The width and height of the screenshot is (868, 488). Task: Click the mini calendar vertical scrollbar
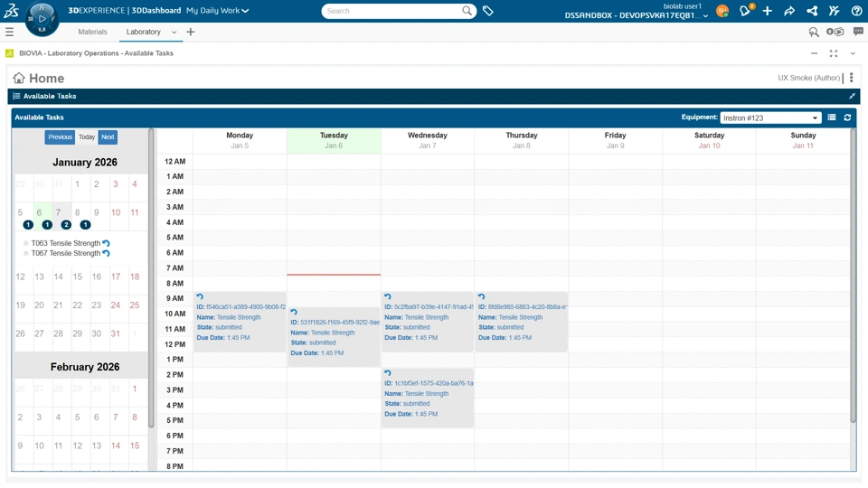(x=151, y=277)
